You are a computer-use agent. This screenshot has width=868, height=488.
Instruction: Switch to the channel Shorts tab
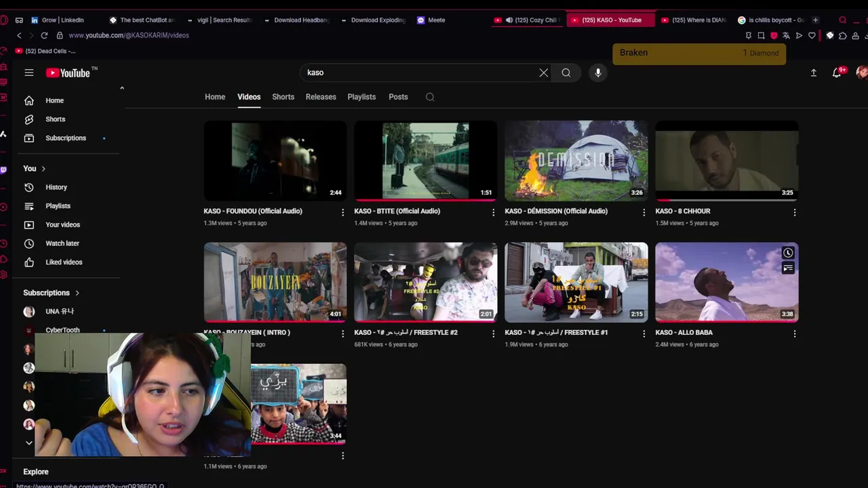(283, 97)
